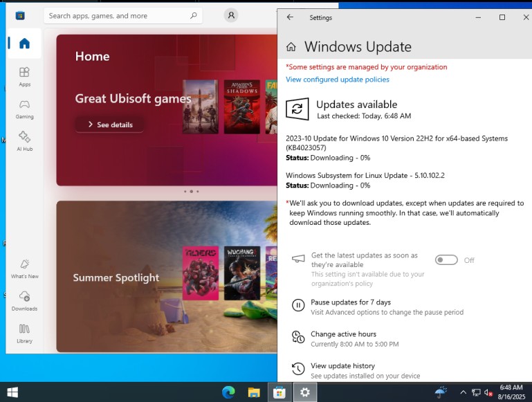Open Library in Microsoft Store sidebar
Screen dimensions: 532x402
tap(24, 334)
